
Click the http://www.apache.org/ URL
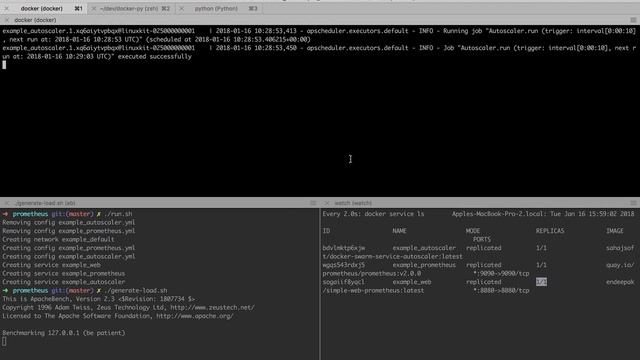tap(195, 316)
